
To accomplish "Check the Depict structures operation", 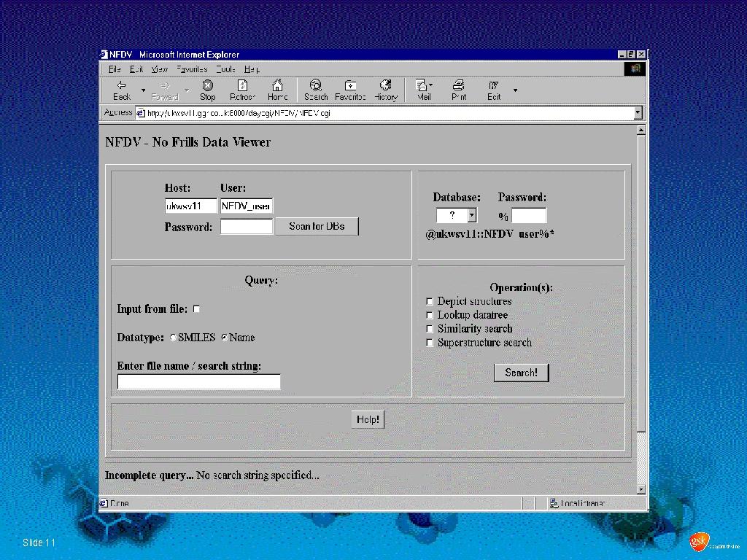I will (429, 301).
